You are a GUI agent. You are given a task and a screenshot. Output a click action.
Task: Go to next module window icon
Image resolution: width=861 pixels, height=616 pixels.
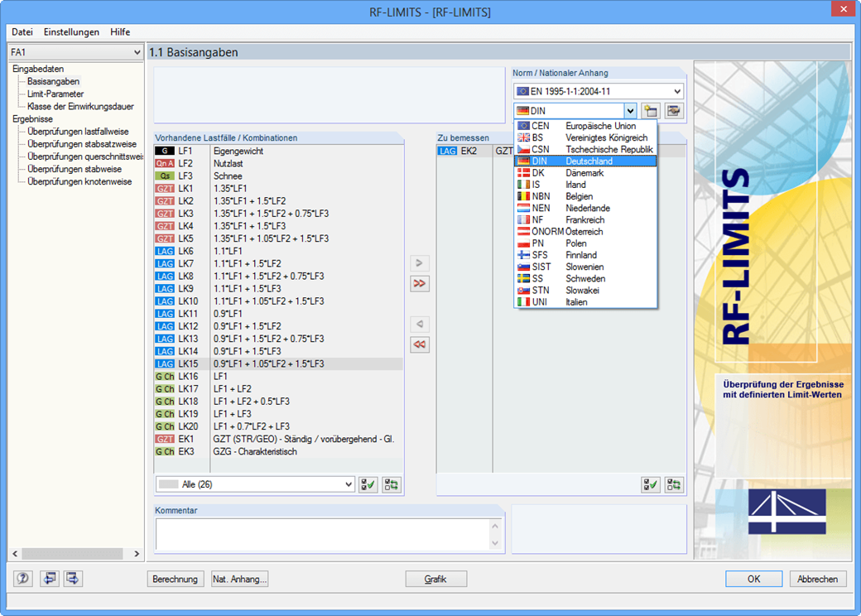pyautogui.click(x=73, y=578)
